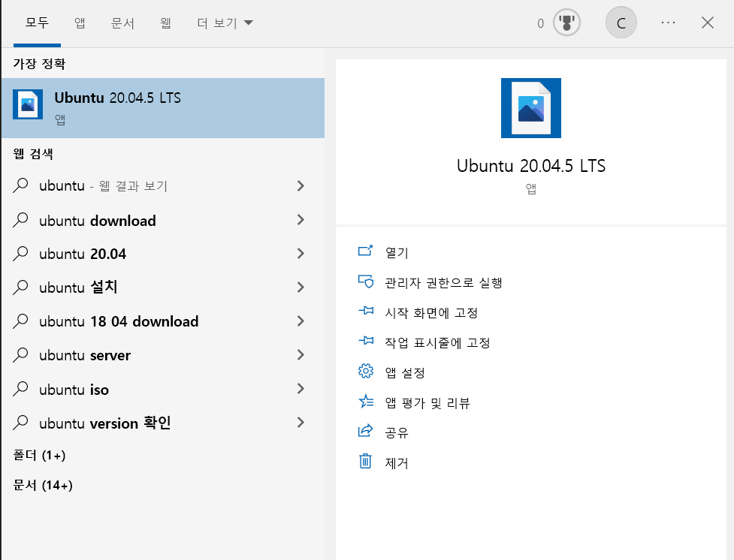Click suggestion text 'ubuntu 설치'
The width and height of the screenshot is (734, 560).
pyautogui.click(x=78, y=288)
